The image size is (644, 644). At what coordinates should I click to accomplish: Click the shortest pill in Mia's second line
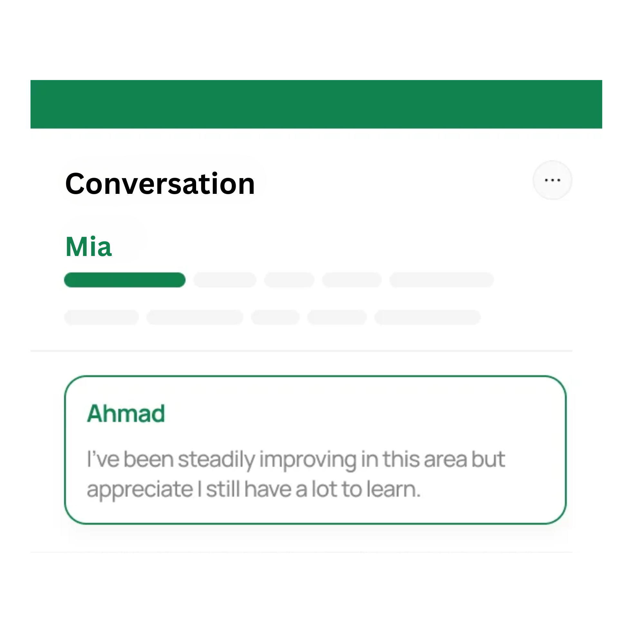275,317
